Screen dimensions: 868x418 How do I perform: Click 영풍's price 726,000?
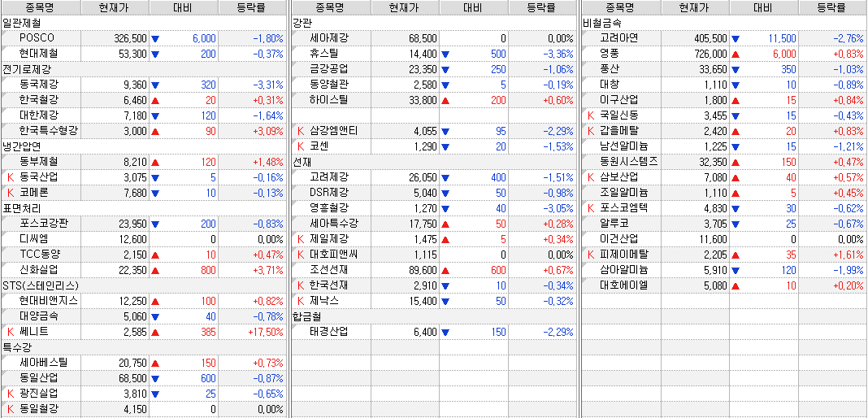coord(710,54)
